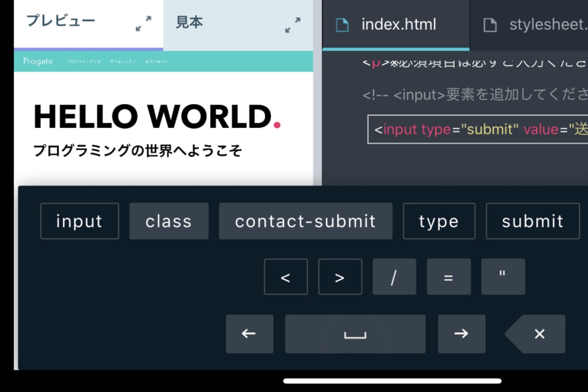This screenshot has height=392, width=588.
Task: Switch to the 見本 tab
Action: point(190,23)
